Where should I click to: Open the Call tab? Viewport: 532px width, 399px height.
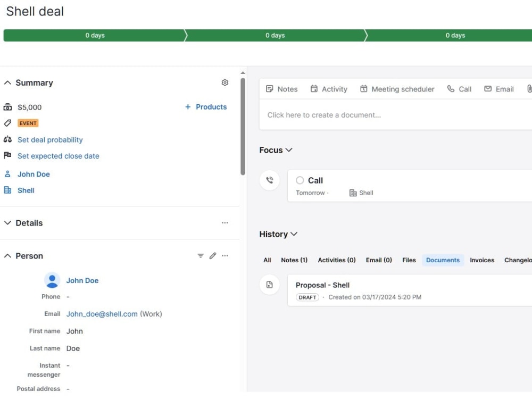coord(459,89)
